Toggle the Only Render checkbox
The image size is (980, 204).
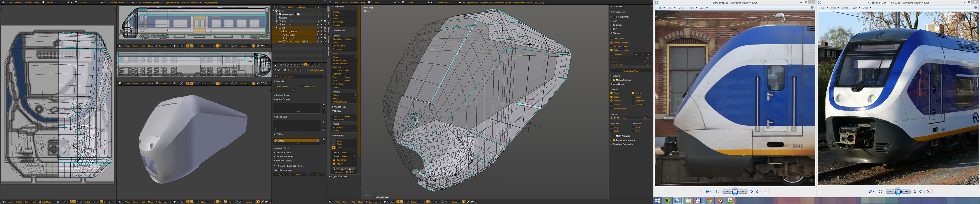coord(612,38)
